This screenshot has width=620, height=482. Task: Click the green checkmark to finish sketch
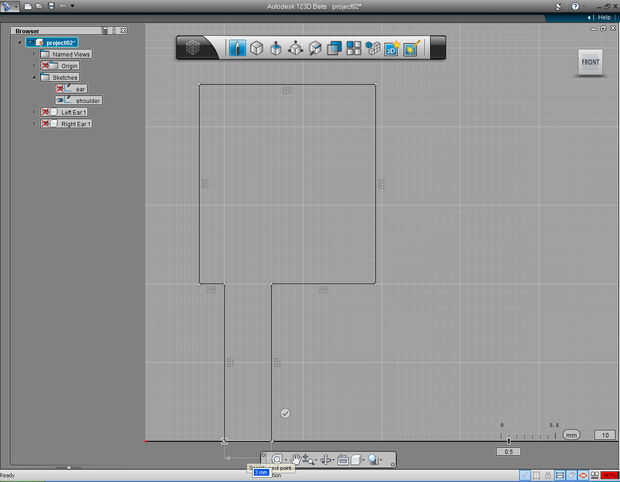point(285,413)
